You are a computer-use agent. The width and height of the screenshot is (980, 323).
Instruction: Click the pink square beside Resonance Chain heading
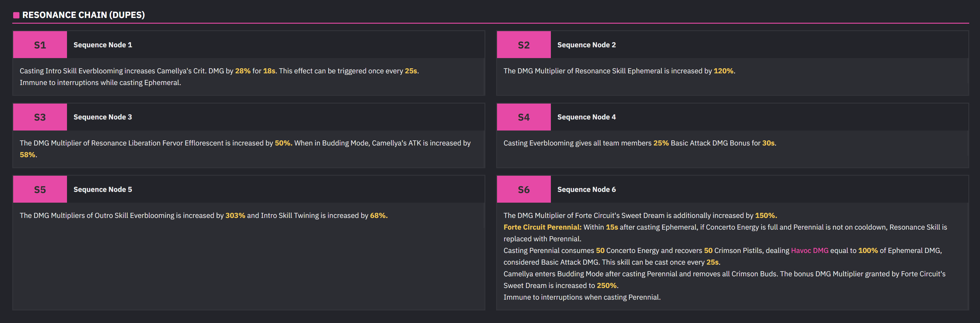[16, 15]
